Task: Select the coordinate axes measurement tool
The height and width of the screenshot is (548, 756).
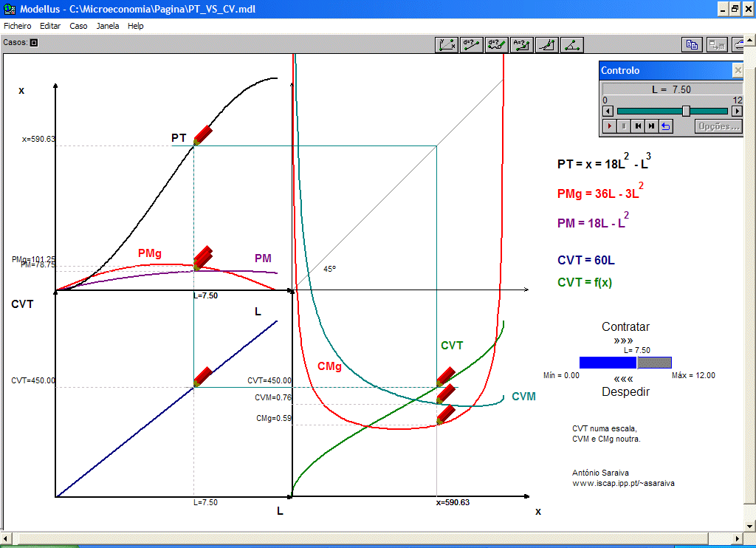Action: 447,44
